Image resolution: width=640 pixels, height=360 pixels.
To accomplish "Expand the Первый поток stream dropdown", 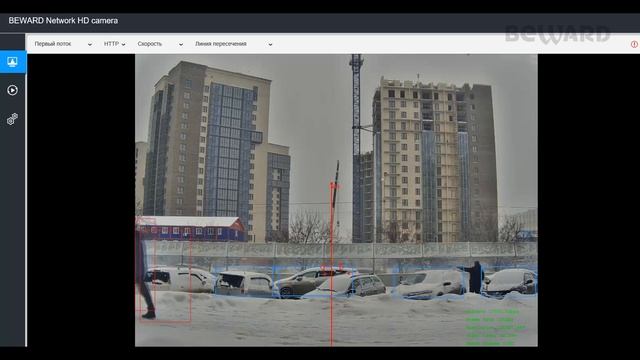I will tap(63, 44).
